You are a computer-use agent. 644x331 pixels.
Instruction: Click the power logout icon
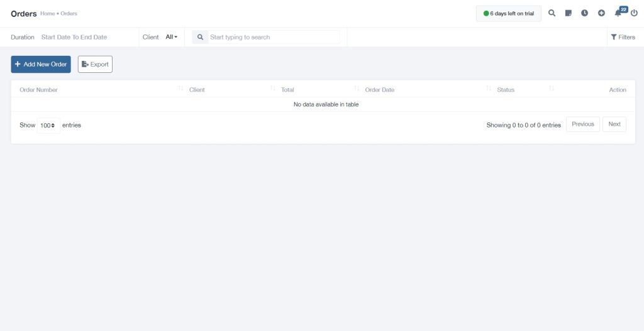[634, 13]
